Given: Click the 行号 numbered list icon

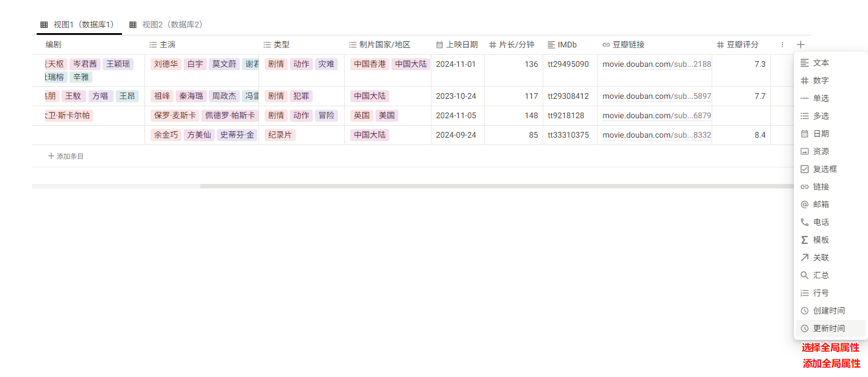Looking at the screenshot, I should pyautogui.click(x=805, y=293).
